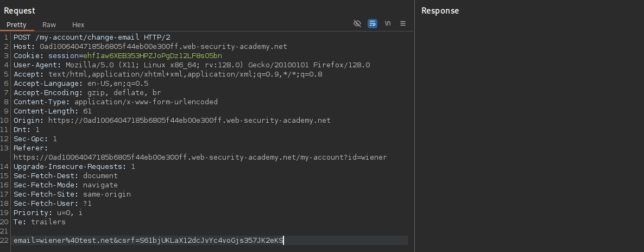This screenshot has width=644, height=252.
Task: Switch to the Hex tab
Action: tap(78, 25)
